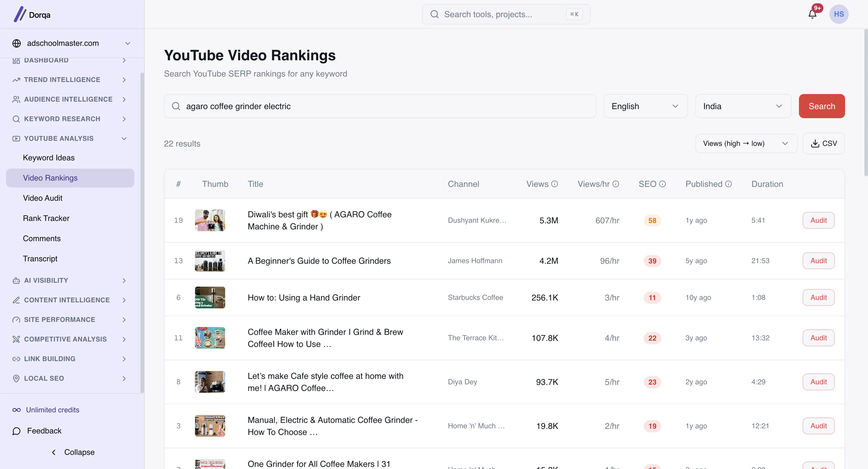The width and height of the screenshot is (868, 469).
Task: Click the Coffee Maker with Grinder video title
Action: point(325,338)
